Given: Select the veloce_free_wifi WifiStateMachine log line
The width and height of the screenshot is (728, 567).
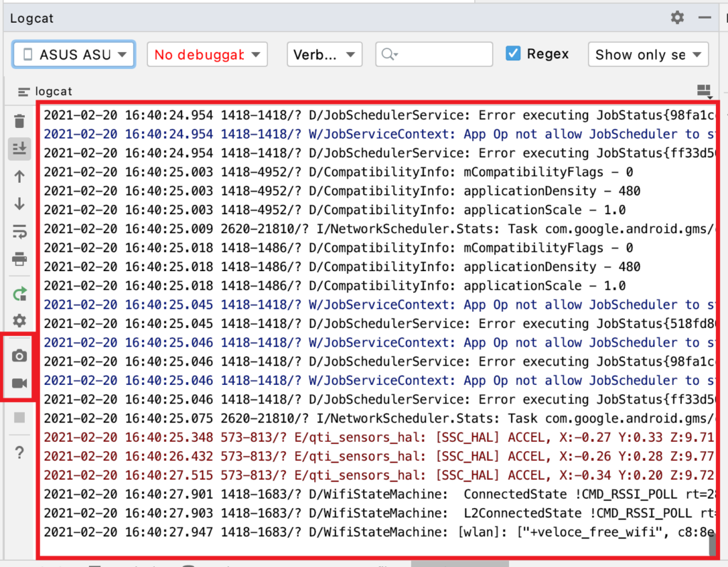Looking at the screenshot, I should point(379,532).
